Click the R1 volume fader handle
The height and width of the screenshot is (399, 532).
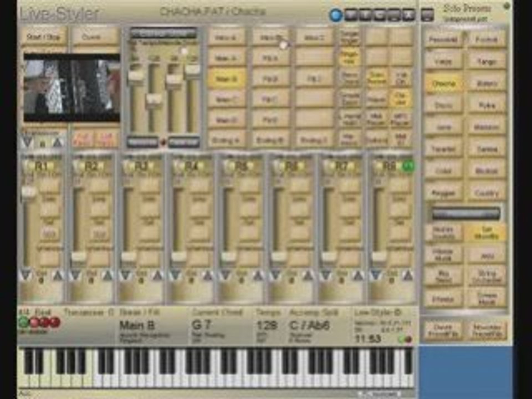point(28,192)
